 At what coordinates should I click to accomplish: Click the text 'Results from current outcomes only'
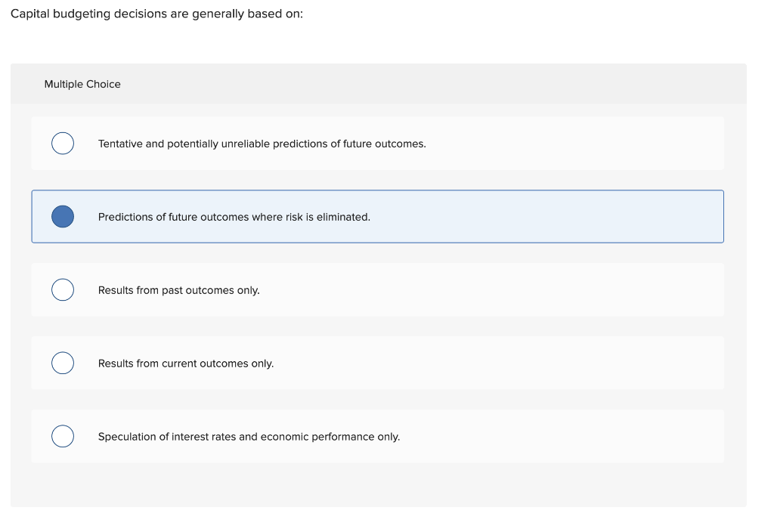[x=186, y=363]
